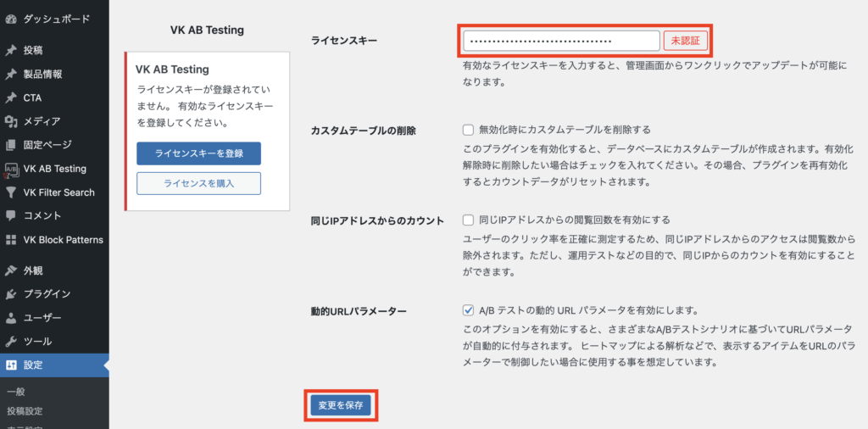Click the grid icon for VK Block Patterns
The width and height of the screenshot is (868, 429).
click(x=11, y=240)
